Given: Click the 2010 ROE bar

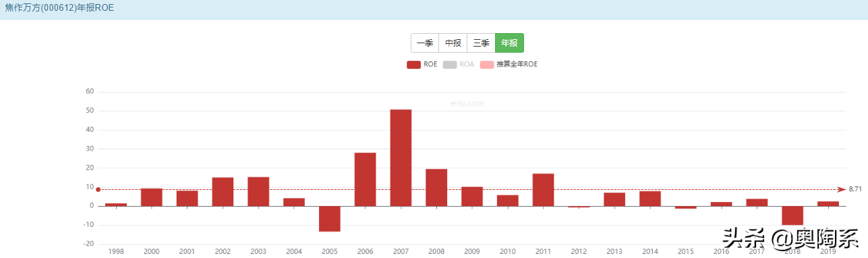Looking at the screenshot, I should (507, 201).
